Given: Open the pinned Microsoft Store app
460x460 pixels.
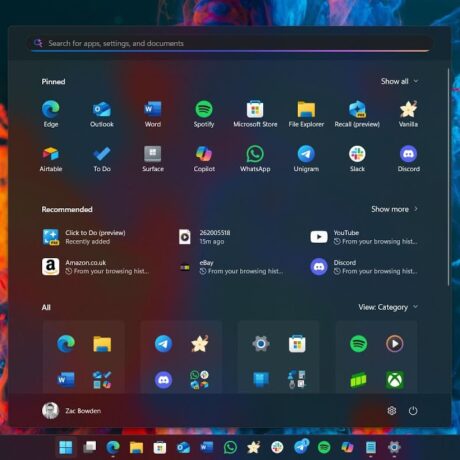Looking at the screenshot, I should point(255,114).
